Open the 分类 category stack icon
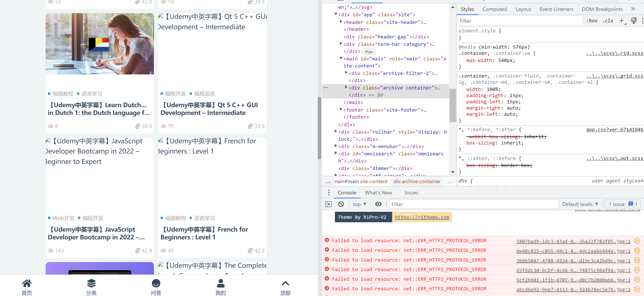This screenshot has width=644, height=296. pyautogui.click(x=91, y=283)
